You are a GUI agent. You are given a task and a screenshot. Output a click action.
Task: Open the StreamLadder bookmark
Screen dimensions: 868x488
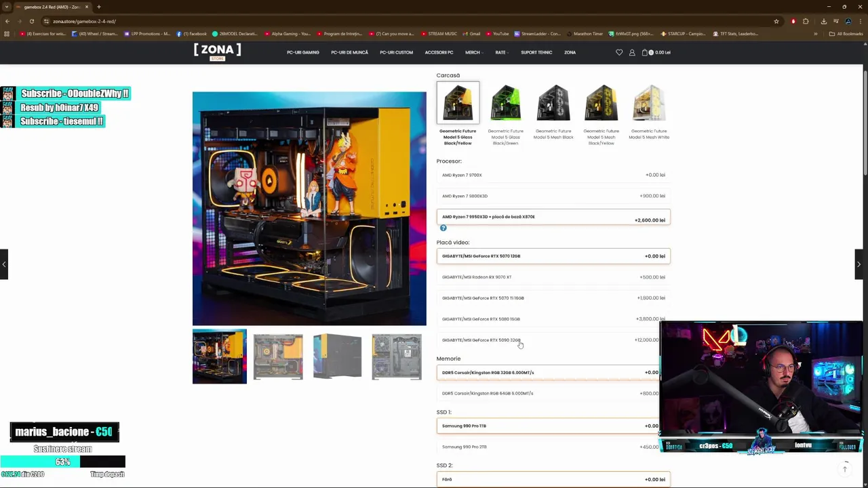tap(537, 34)
